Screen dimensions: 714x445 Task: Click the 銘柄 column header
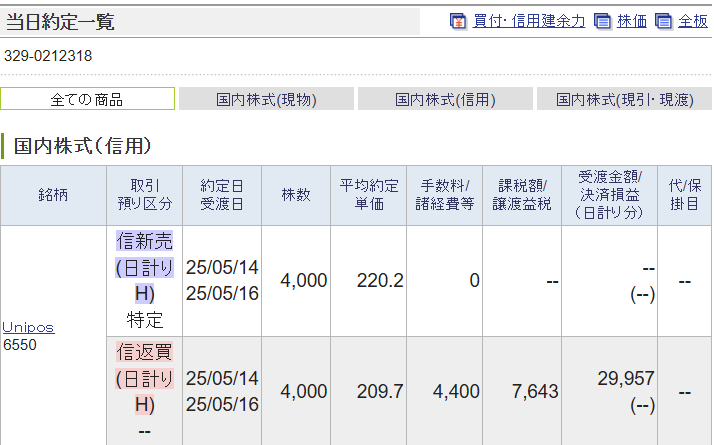pyautogui.click(x=53, y=195)
